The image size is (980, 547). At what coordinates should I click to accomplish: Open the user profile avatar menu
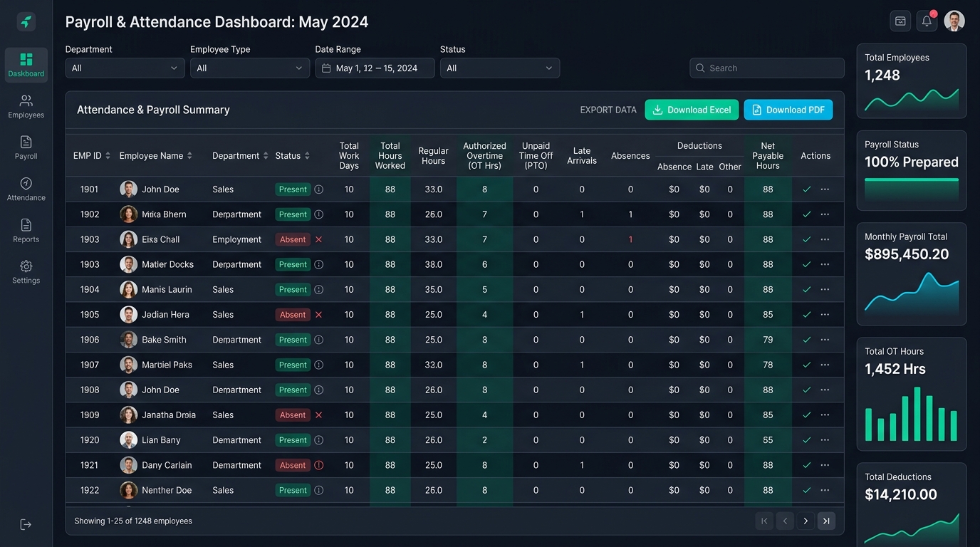click(x=954, y=21)
